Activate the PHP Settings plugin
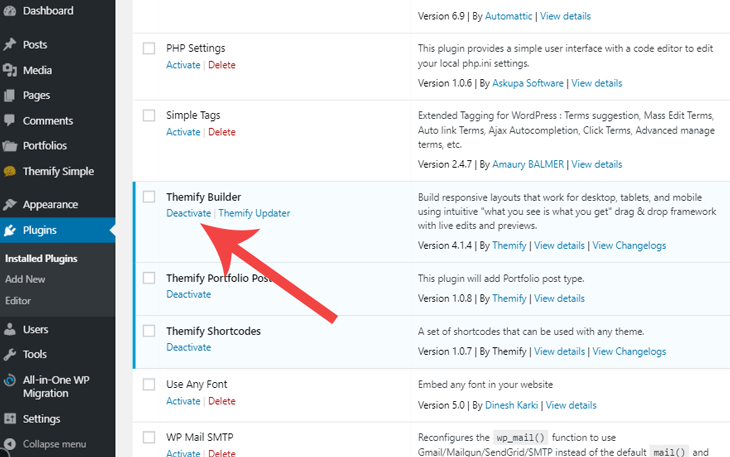The height and width of the screenshot is (457, 730). tap(183, 65)
